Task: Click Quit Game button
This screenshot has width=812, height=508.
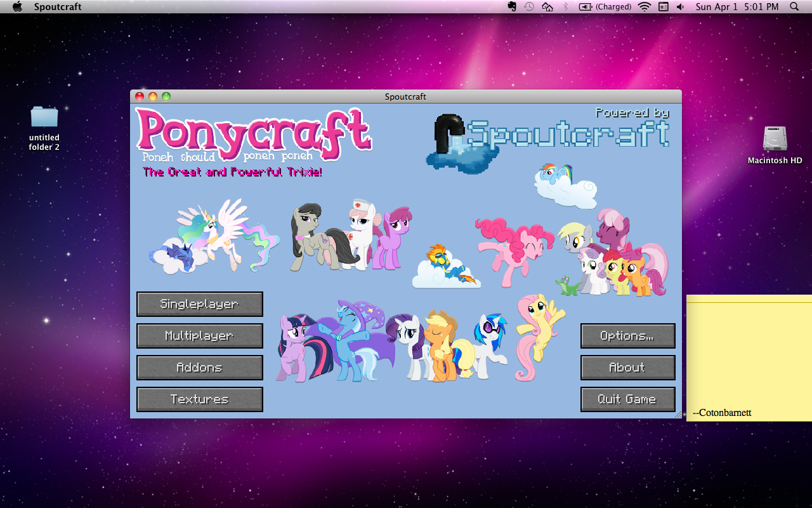Action: [x=628, y=399]
